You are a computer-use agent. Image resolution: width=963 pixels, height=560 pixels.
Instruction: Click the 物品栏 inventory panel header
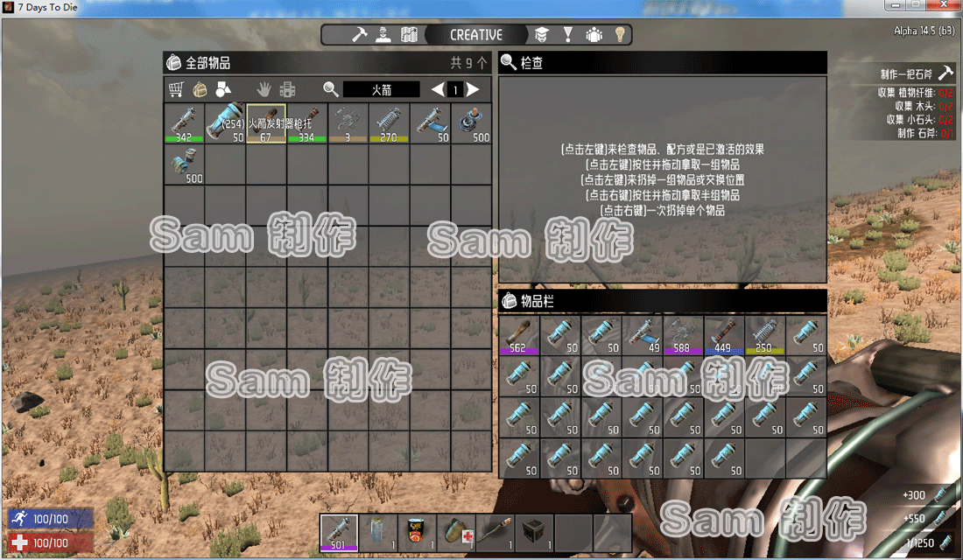pos(663,301)
